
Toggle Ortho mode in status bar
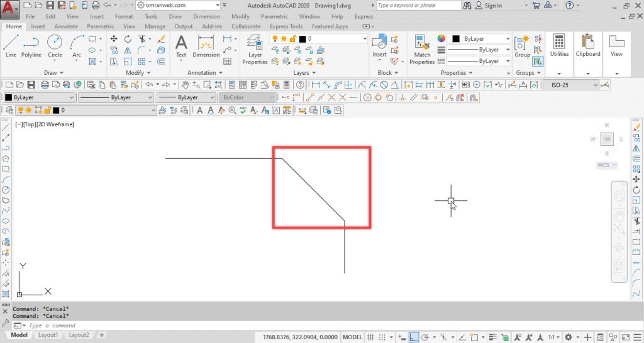pos(414,337)
